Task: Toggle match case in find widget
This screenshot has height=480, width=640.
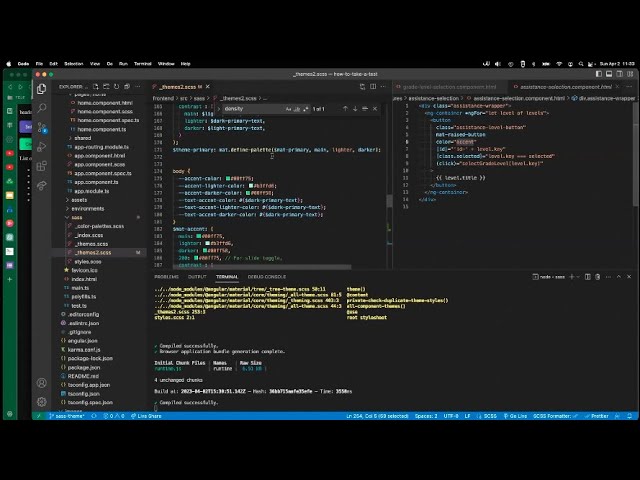Action: coord(288,109)
